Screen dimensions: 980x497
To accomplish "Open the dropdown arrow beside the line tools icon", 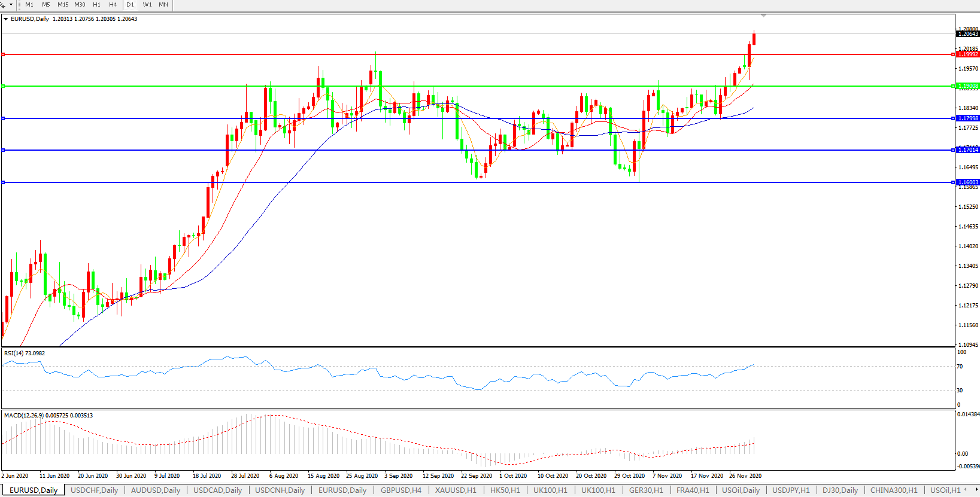I will (x=11, y=5).
